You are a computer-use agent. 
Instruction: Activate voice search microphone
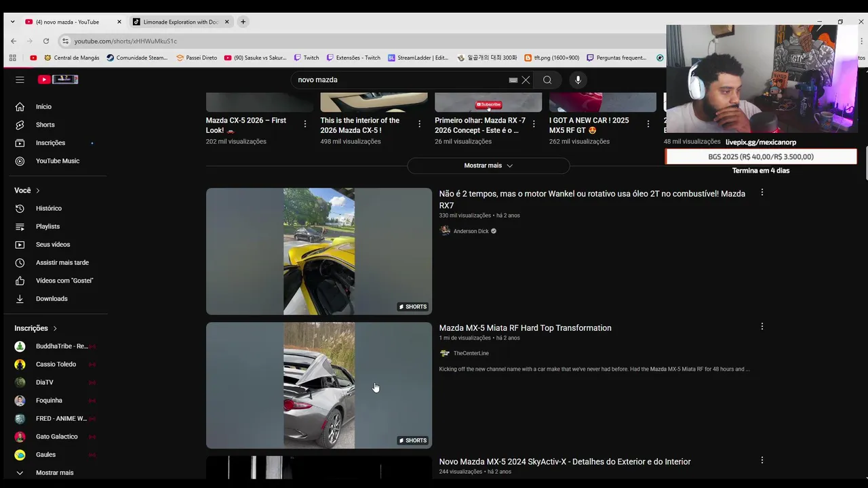click(x=578, y=80)
